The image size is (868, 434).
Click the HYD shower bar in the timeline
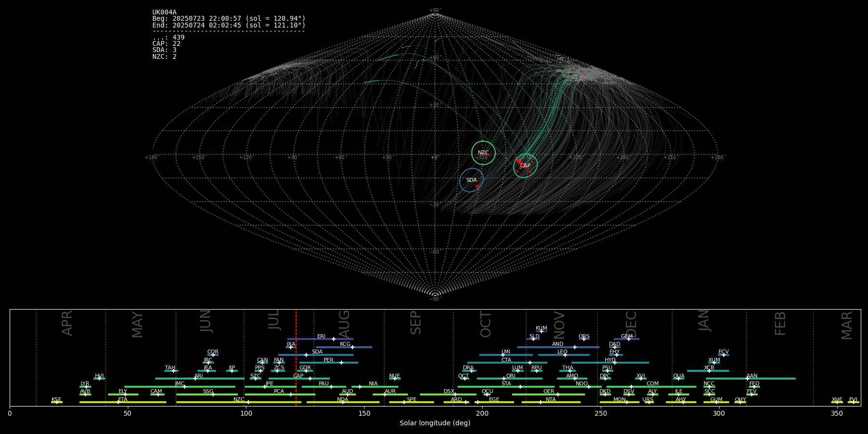click(610, 363)
